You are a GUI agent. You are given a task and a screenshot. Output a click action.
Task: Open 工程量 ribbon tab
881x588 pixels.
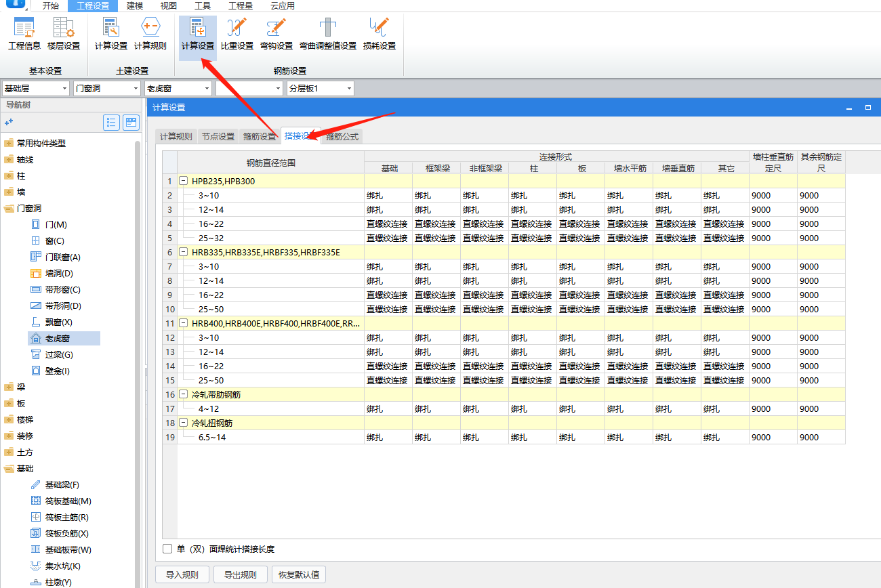click(x=241, y=5)
